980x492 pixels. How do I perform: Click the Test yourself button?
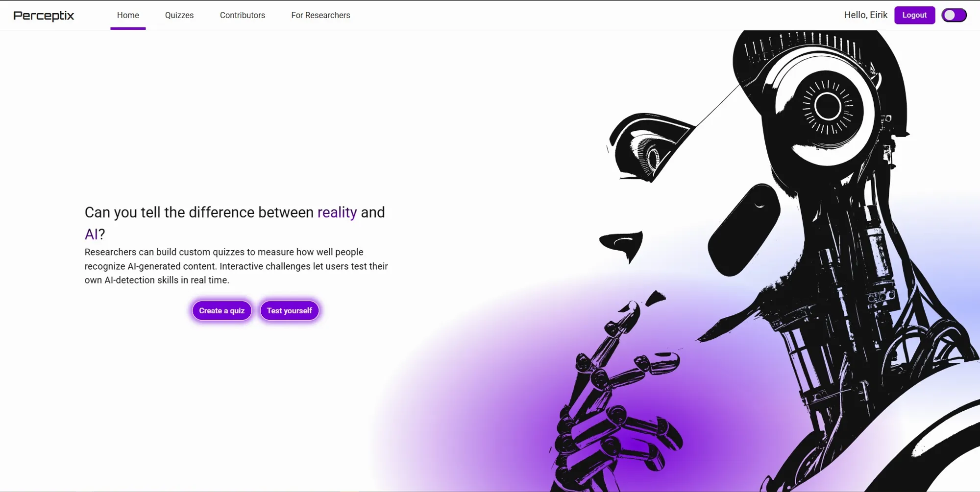pyautogui.click(x=289, y=310)
